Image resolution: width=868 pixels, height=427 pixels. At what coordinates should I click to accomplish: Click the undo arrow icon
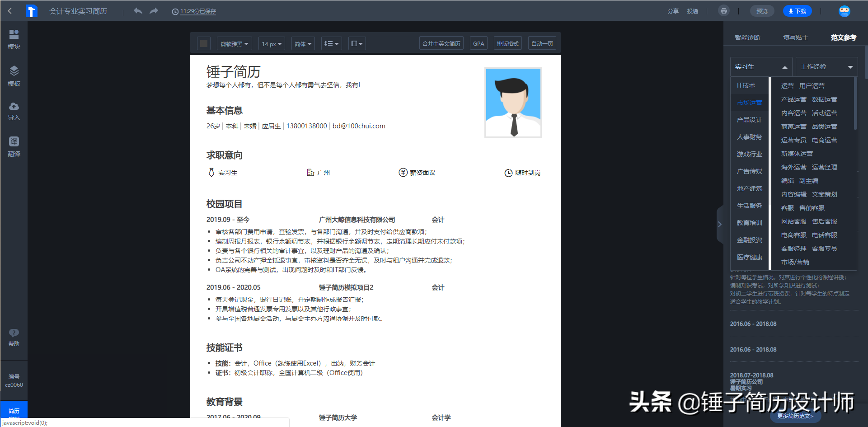click(x=138, y=11)
